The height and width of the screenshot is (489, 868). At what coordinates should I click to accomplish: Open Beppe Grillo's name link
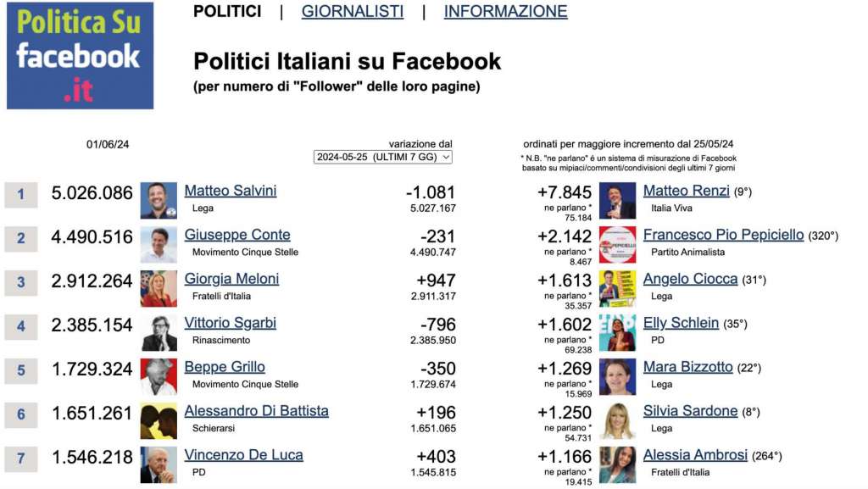coord(224,367)
